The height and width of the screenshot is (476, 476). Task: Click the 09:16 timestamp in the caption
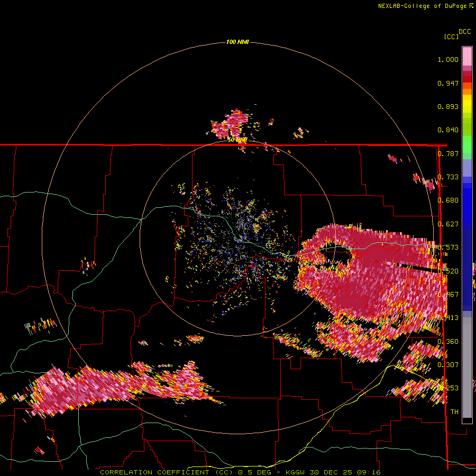pyautogui.click(x=368, y=472)
